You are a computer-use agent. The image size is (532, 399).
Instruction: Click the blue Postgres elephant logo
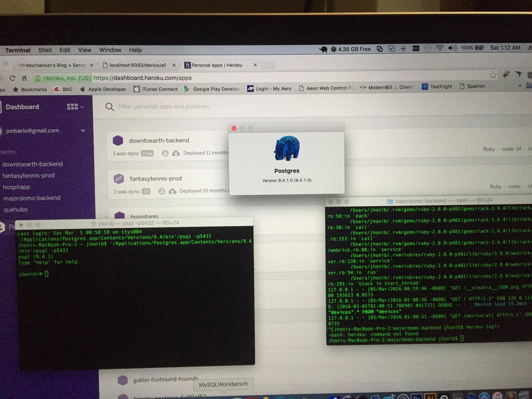coord(286,148)
